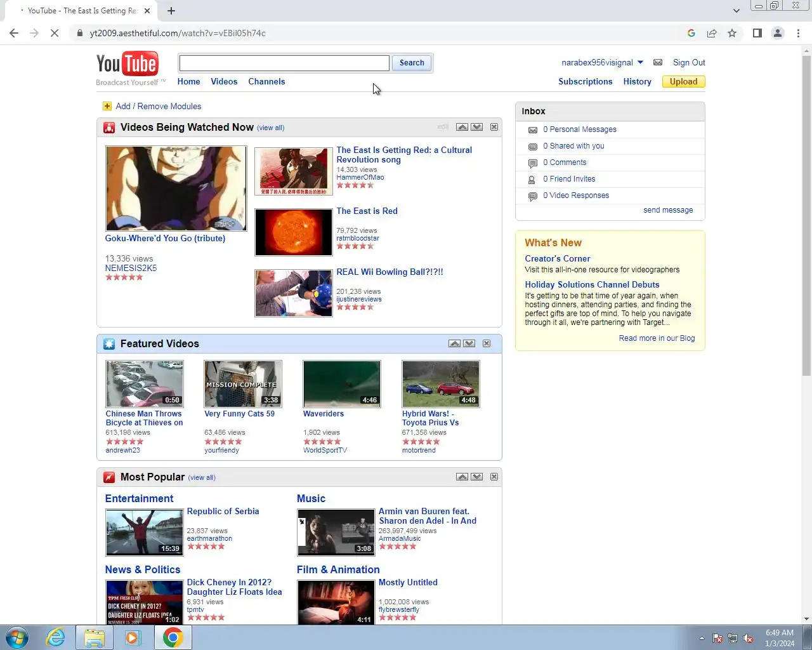Open Hybrid Wars Toyota Prius thumbnail
Screen dimensions: 812x650
pos(440,384)
